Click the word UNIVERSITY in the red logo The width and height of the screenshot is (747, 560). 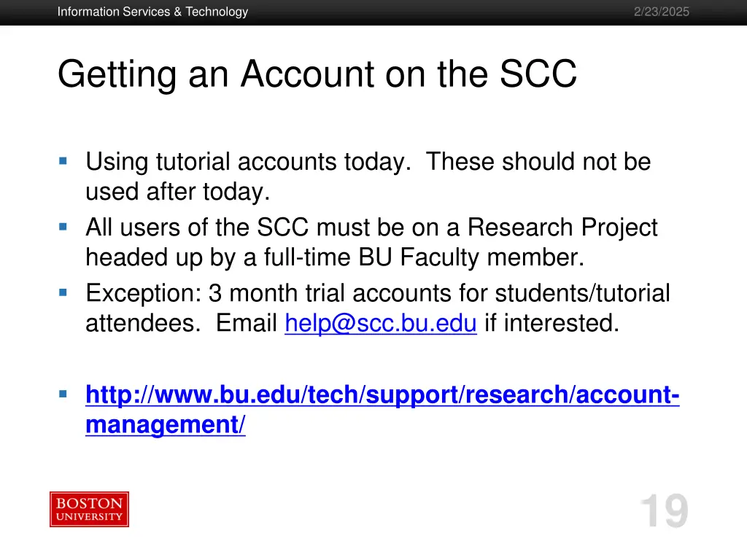pos(90,517)
